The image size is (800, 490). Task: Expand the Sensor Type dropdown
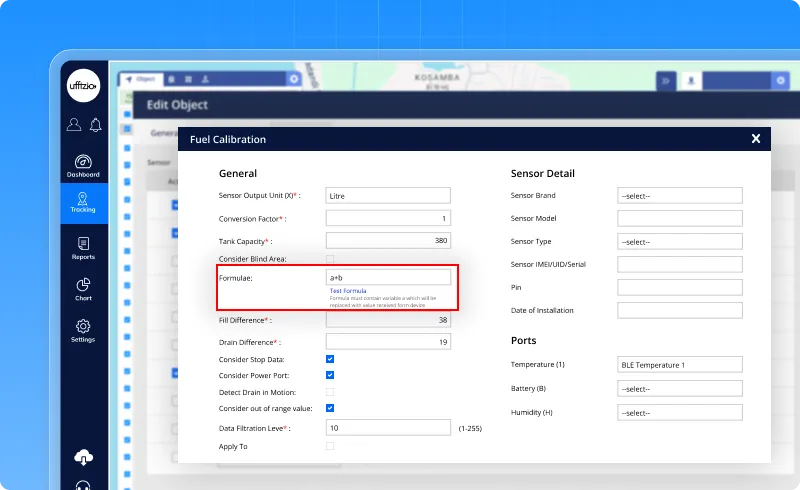tap(679, 242)
